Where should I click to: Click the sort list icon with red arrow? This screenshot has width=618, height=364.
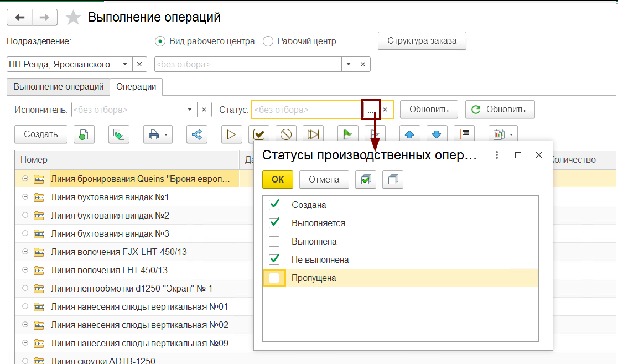click(x=464, y=134)
